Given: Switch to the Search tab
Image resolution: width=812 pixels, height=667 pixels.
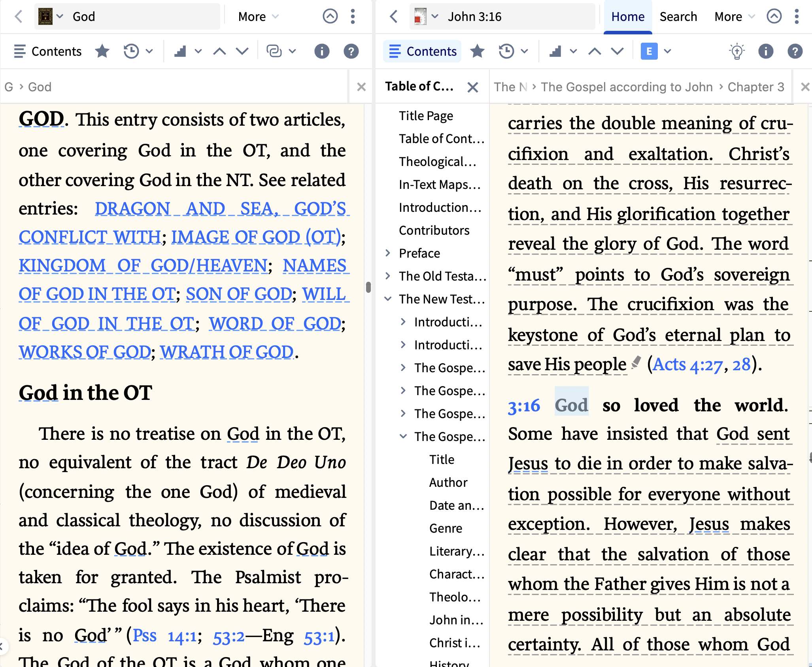Looking at the screenshot, I should point(678,17).
